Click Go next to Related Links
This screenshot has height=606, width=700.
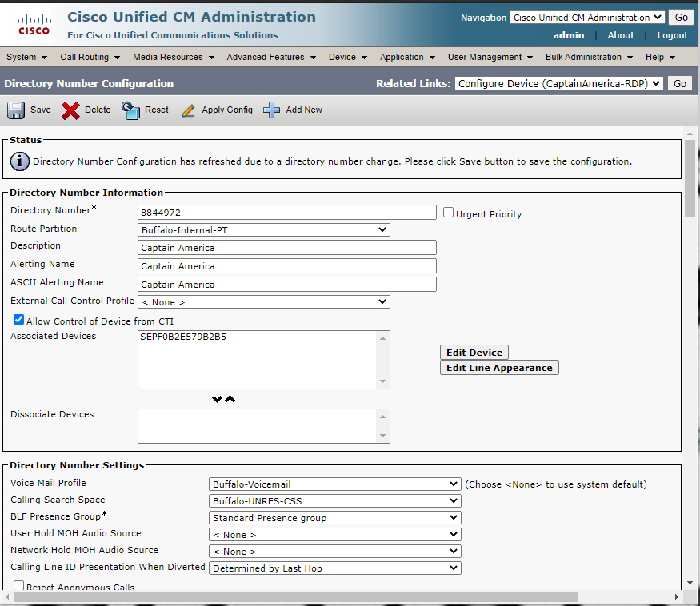(x=679, y=83)
